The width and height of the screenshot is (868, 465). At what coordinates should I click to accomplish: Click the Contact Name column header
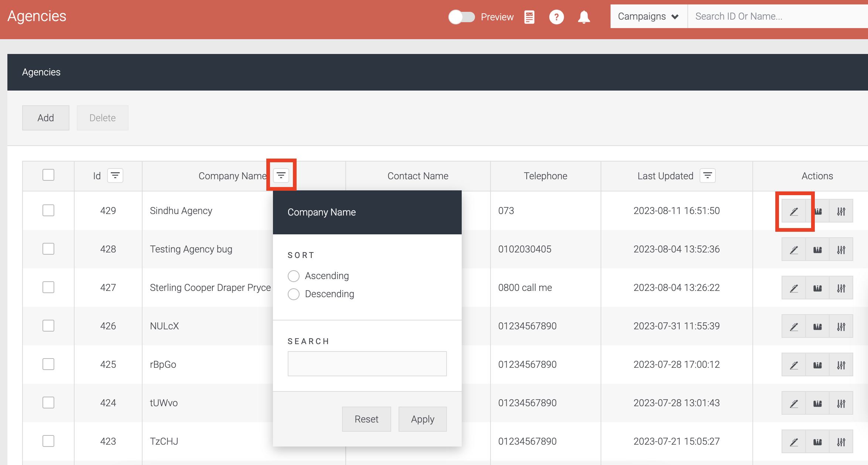[x=418, y=176]
